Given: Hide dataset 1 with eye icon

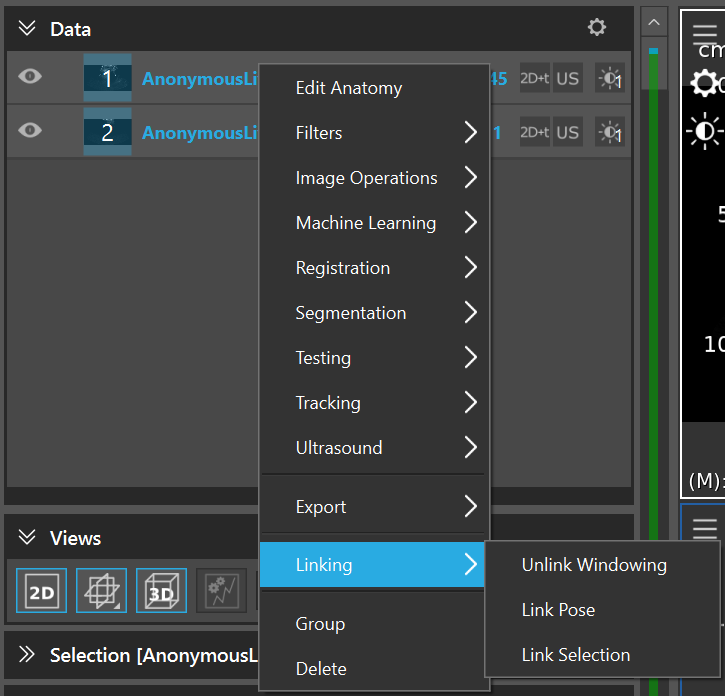Looking at the screenshot, I should [x=30, y=77].
